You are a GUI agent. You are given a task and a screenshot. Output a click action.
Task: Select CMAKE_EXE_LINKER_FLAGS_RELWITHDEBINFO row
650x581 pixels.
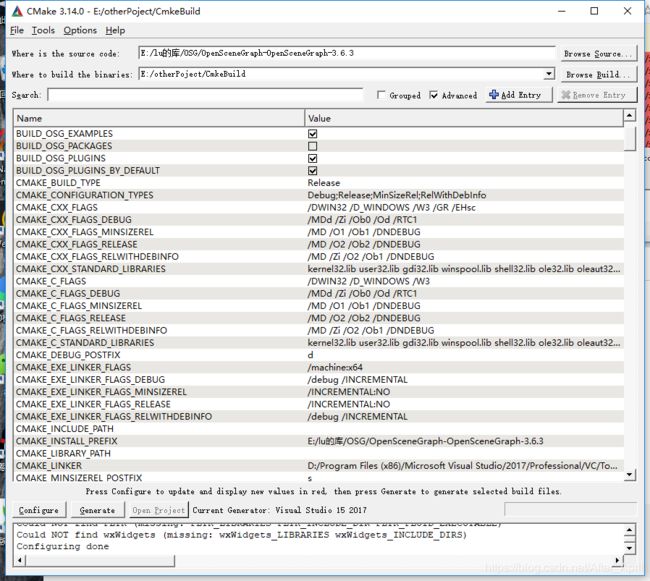(319, 416)
